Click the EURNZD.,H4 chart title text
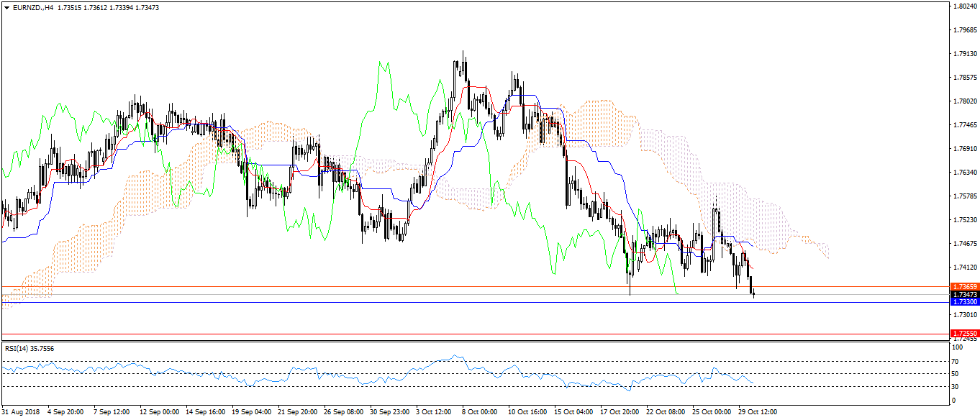Screen dimensions: 980x420 33,7
